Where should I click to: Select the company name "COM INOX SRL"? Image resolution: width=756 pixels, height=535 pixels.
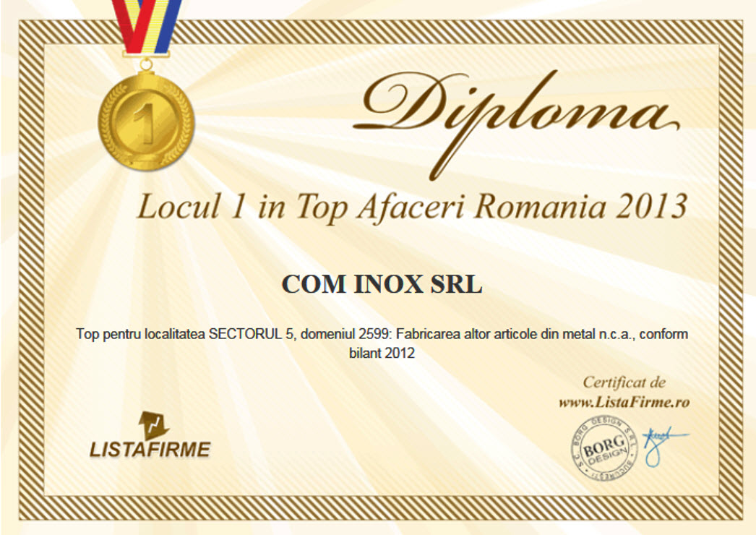382,284
